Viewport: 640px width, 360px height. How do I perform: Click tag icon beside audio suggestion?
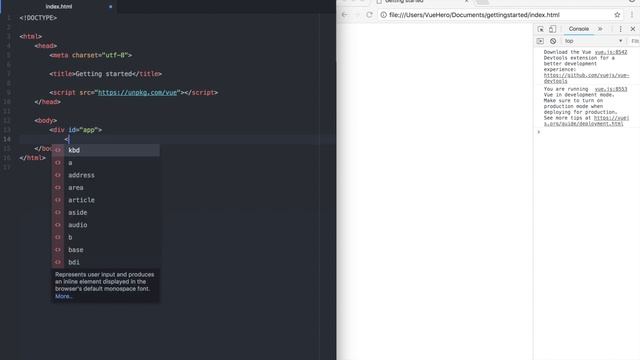(x=58, y=225)
